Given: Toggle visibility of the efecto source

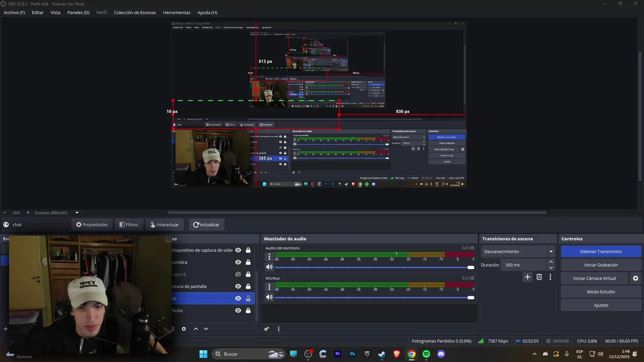Looking at the screenshot, I should point(238,310).
